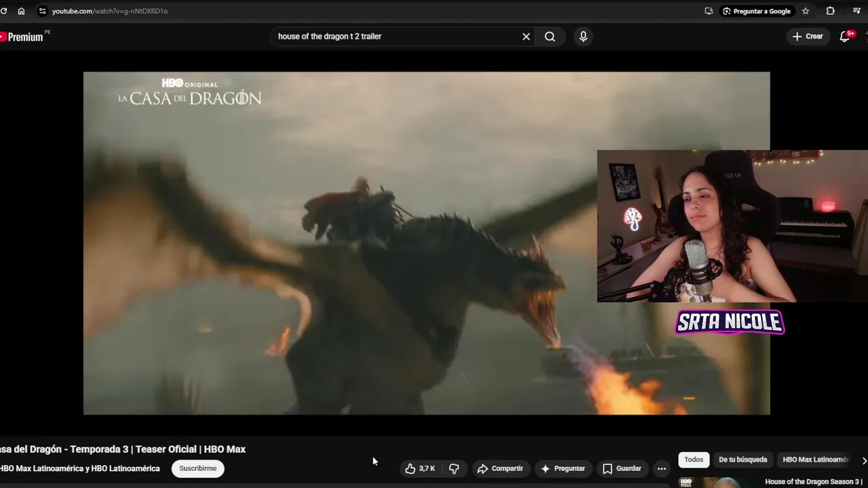Open House of the Dragon Season 3 suggestion

[814, 482]
